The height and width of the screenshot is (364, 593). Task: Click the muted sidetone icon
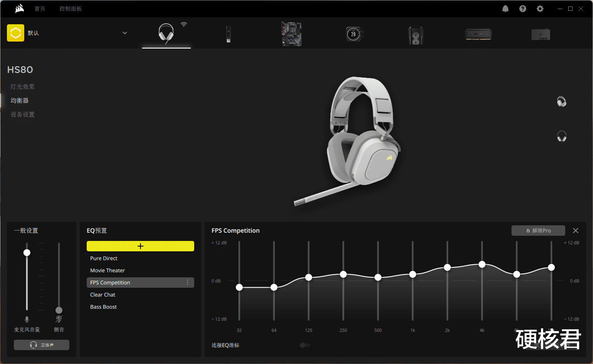click(x=59, y=320)
